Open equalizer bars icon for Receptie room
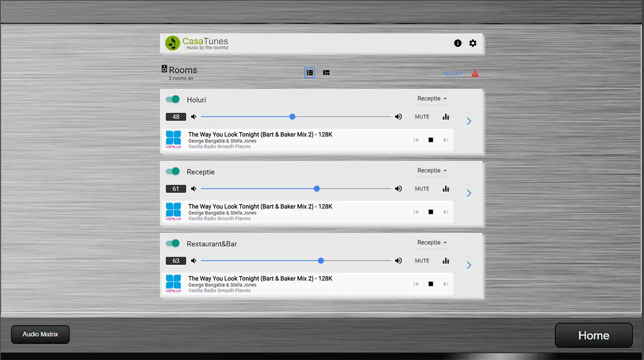 point(446,188)
